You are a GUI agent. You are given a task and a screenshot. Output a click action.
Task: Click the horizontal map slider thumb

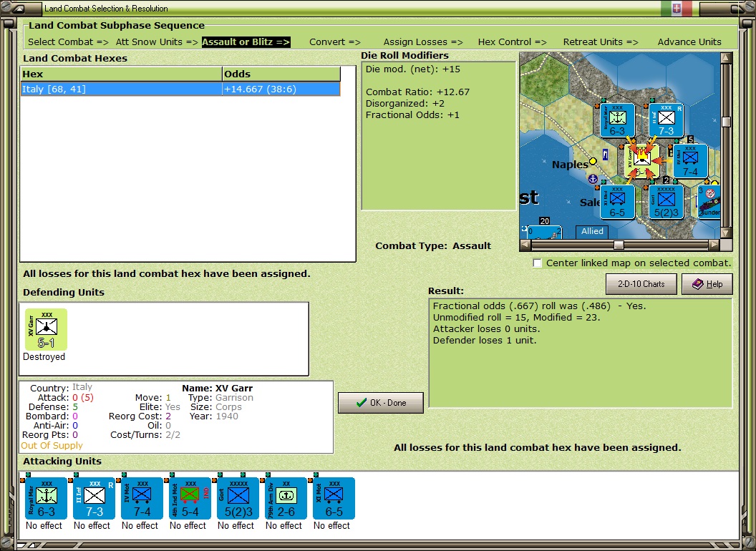click(618, 245)
